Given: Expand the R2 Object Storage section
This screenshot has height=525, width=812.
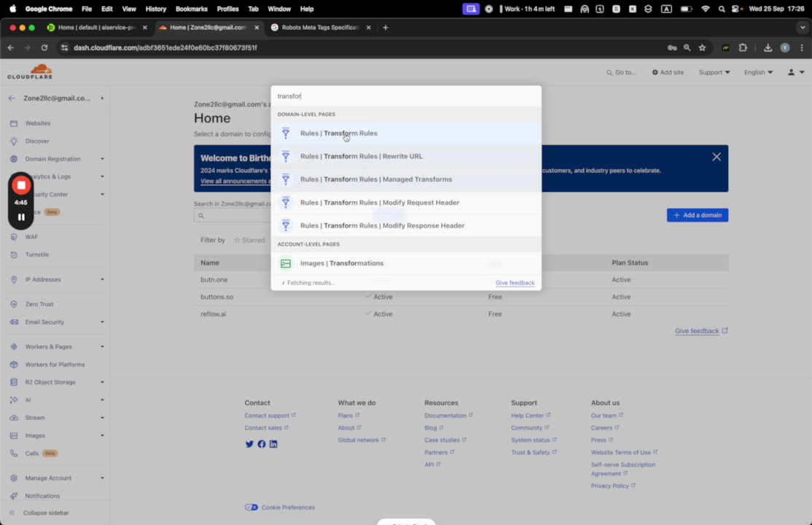Looking at the screenshot, I should 102,382.
